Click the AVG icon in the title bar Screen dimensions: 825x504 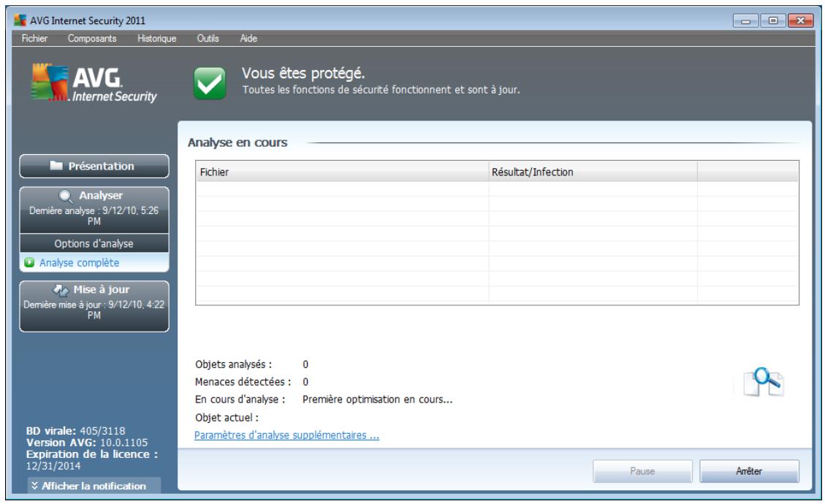pyautogui.click(x=20, y=20)
